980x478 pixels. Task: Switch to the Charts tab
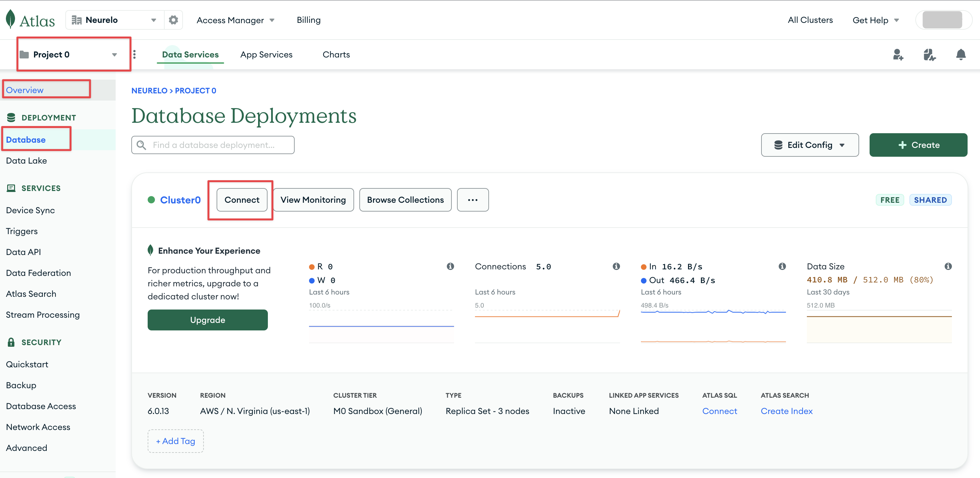pyautogui.click(x=336, y=55)
